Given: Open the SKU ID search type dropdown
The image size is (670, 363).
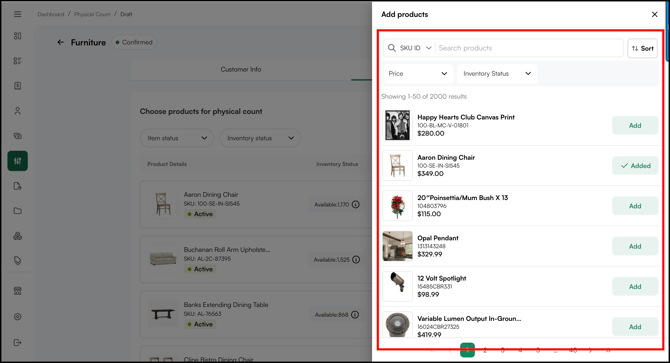Looking at the screenshot, I should pos(415,48).
